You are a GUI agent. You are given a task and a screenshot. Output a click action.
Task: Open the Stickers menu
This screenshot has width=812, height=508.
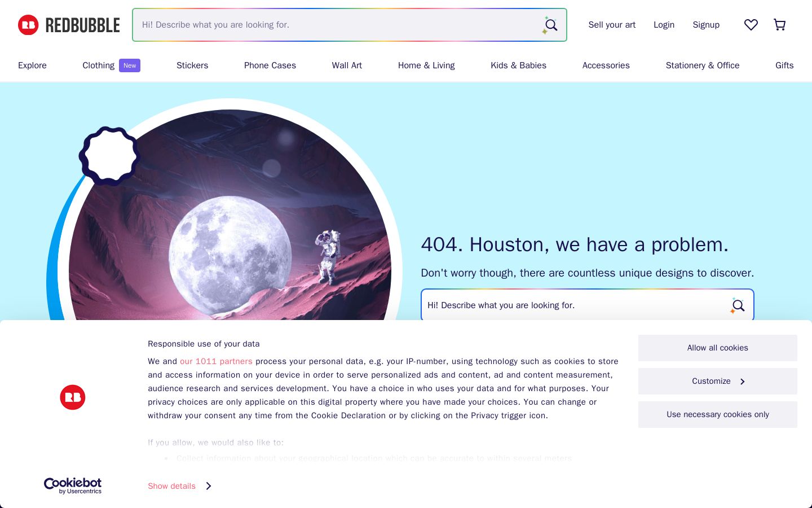coord(192,65)
